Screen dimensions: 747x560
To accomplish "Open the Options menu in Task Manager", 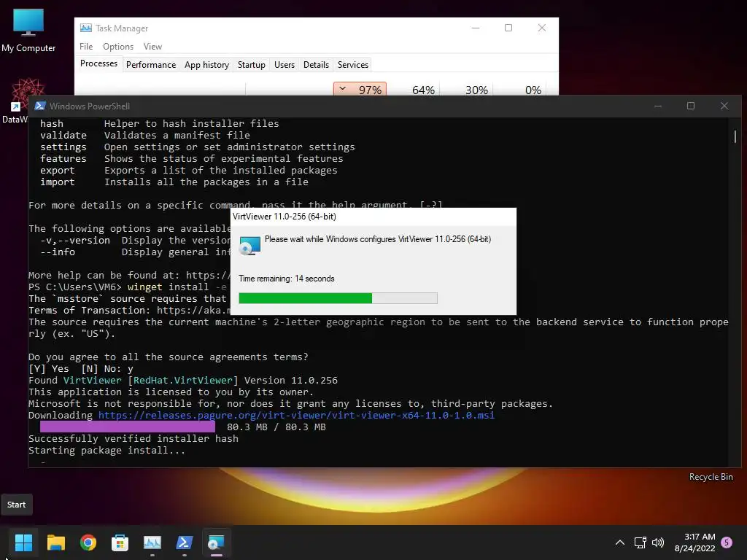I will coord(118,46).
